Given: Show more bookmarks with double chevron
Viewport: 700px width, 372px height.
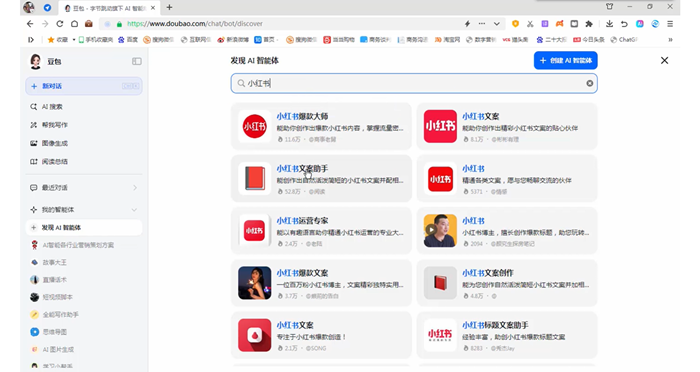Looking at the screenshot, I should point(670,40).
